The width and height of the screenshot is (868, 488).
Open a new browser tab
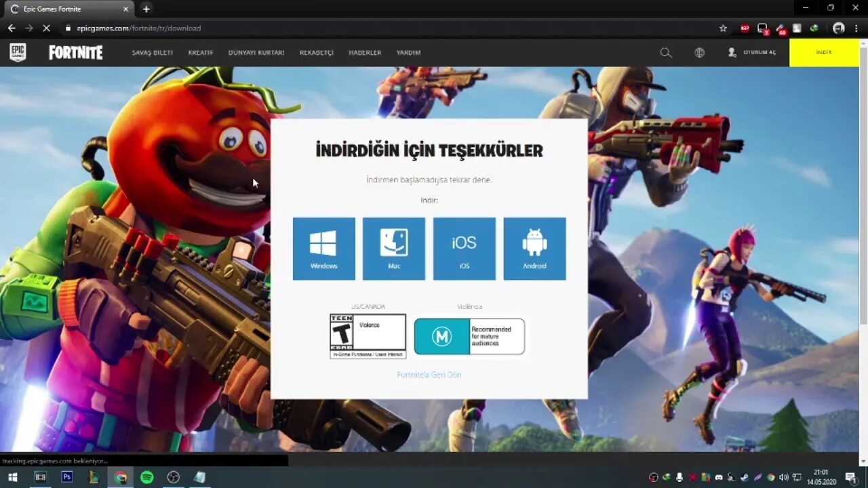146,9
